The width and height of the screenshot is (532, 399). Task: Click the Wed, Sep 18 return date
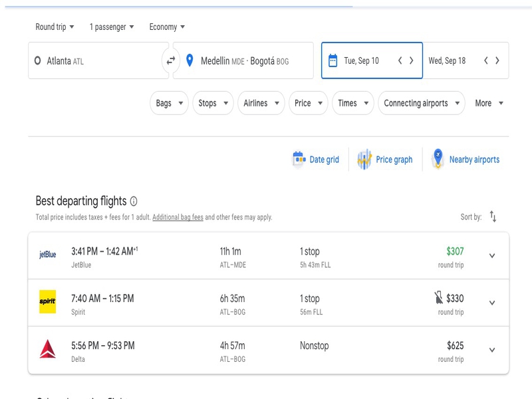pyautogui.click(x=466, y=61)
